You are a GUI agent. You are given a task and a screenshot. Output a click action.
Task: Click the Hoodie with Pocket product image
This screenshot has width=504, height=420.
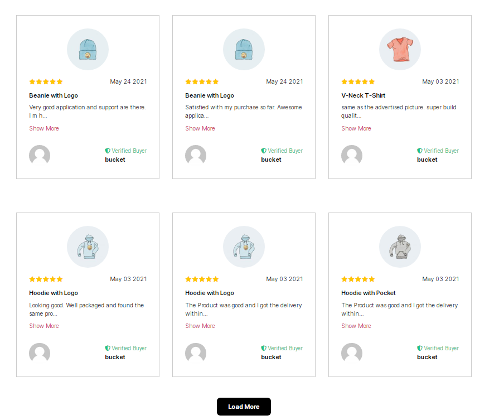pos(400,246)
